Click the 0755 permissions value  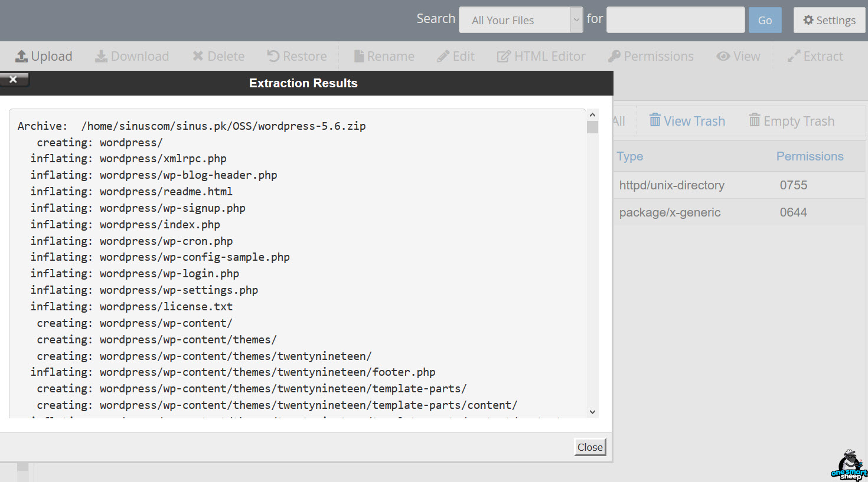pos(793,185)
